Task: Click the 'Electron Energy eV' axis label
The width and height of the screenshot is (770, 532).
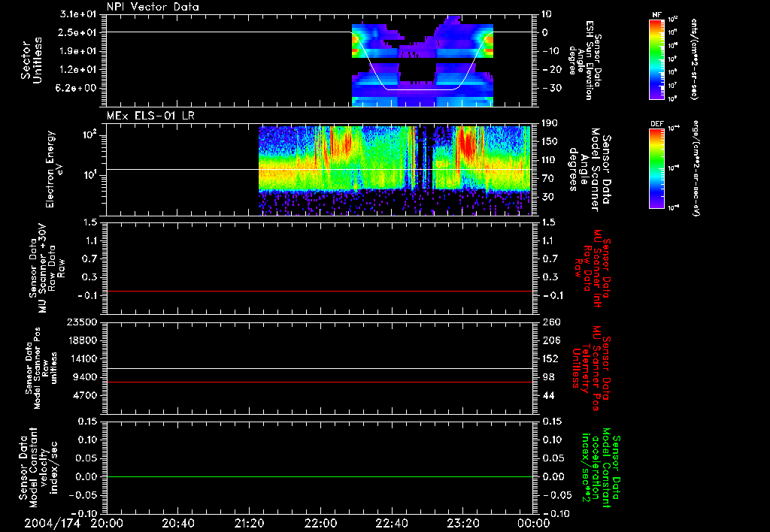Action: (x=53, y=169)
